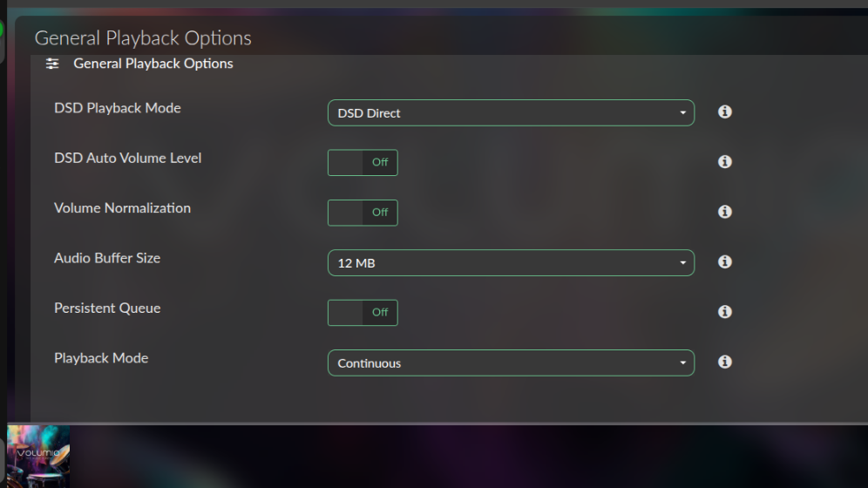
Task: Show info for Volume Normalization
Action: pos(724,212)
